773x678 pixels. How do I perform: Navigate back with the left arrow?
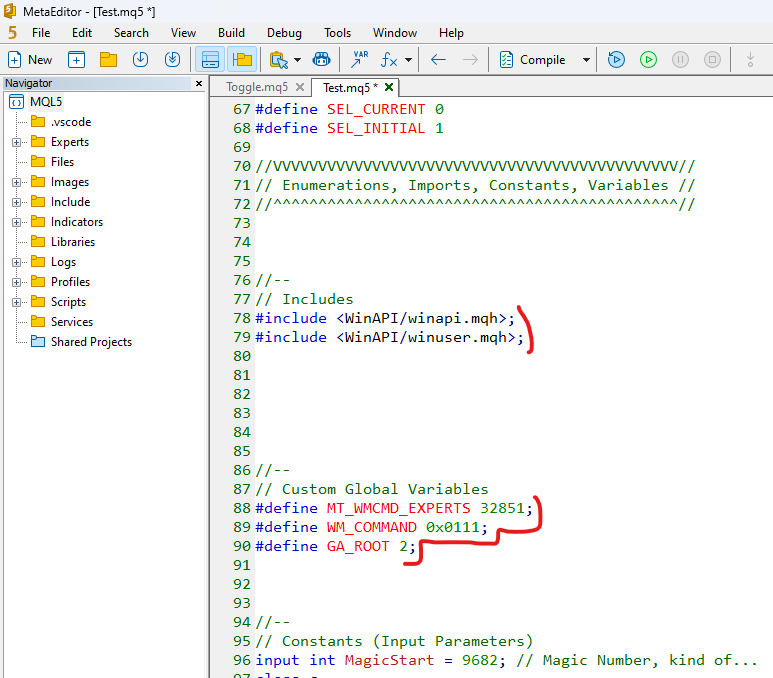(438, 60)
